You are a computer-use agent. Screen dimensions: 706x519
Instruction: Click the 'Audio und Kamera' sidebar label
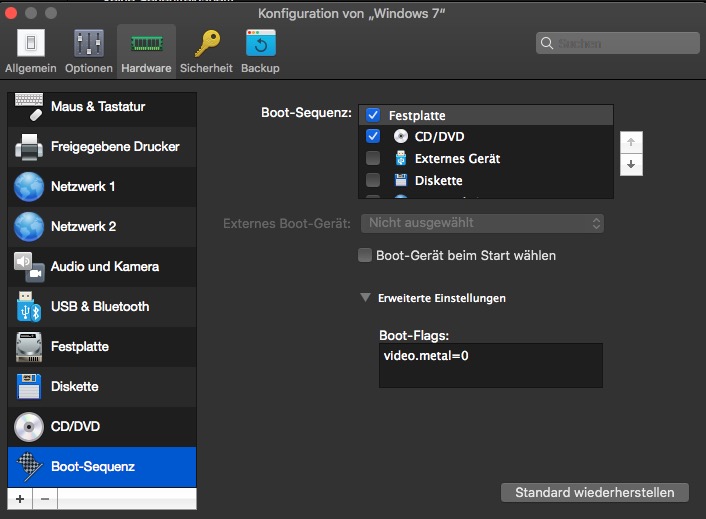point(105,266)
